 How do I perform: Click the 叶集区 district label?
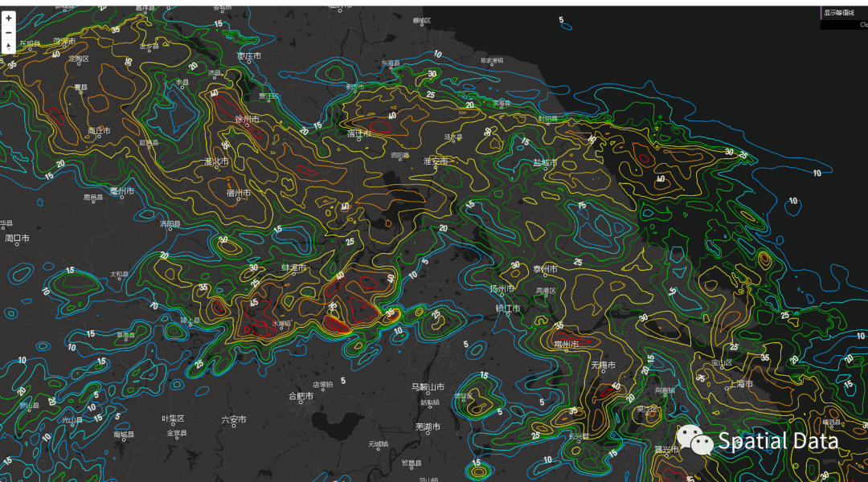point(173,419)
